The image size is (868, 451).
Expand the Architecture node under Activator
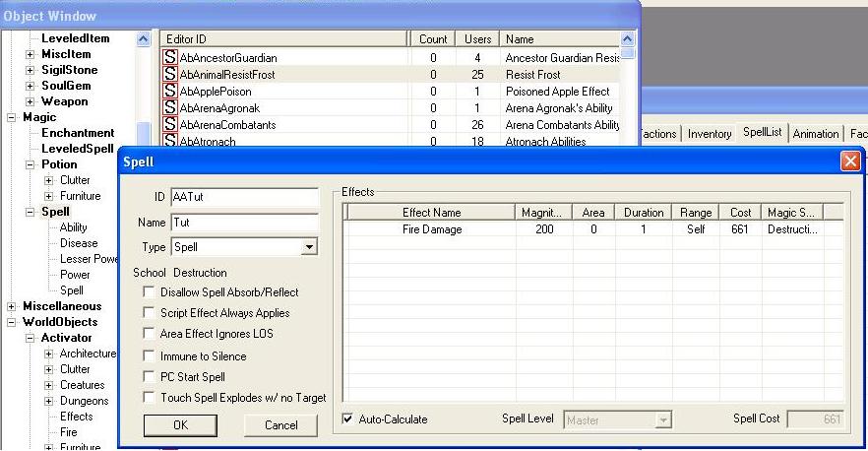click(x=49, y=354)
